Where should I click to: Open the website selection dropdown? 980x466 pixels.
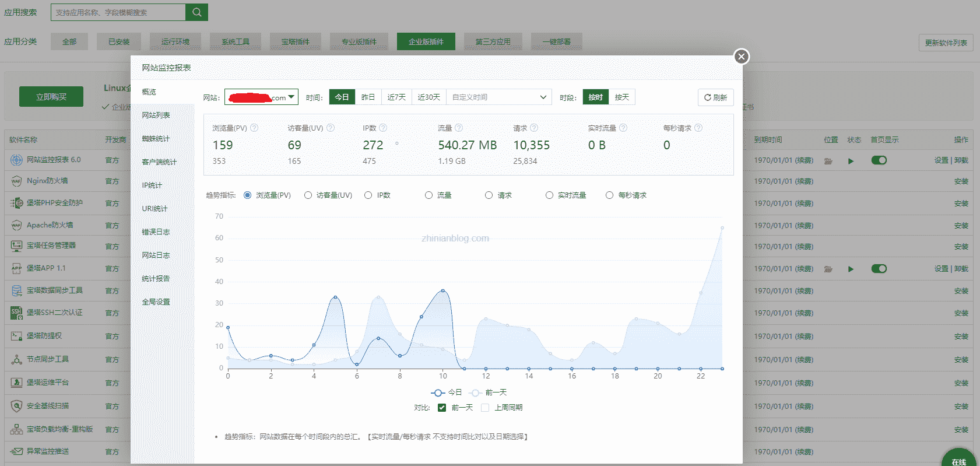261,97
